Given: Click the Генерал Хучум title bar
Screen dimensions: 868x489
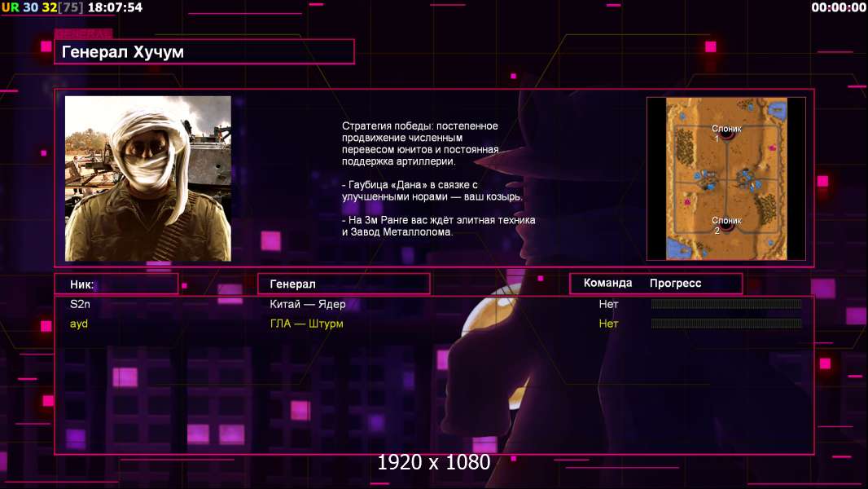Looking at the screenshot, I should [x=204, y=51].
